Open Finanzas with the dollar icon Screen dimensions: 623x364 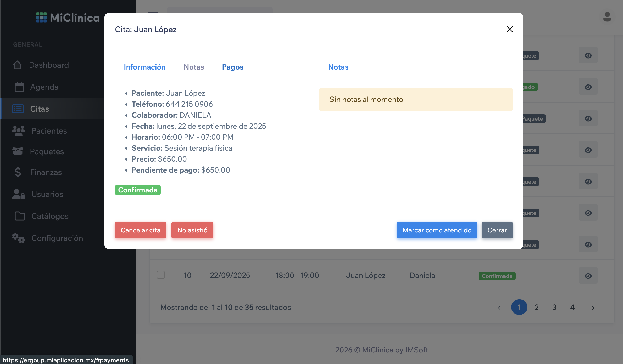coord(18,172)
